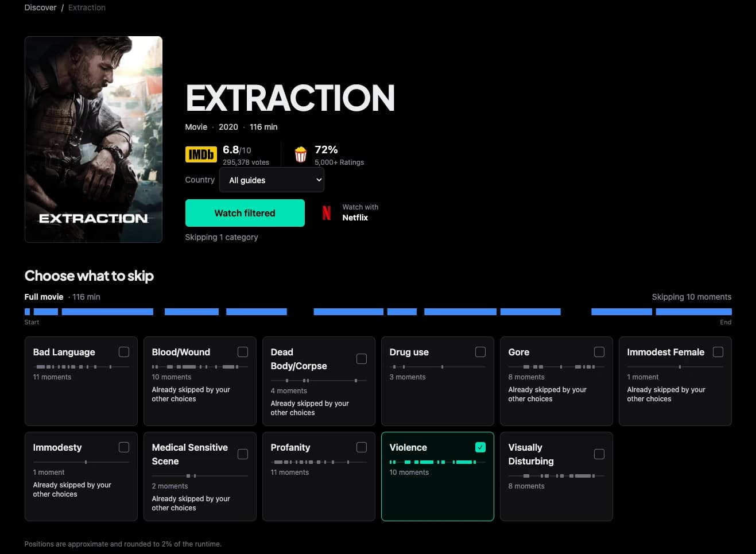Viewport: 756px width, 554px height.
Task: Click the first long blue timeline segment
Action: pos(107,312)
